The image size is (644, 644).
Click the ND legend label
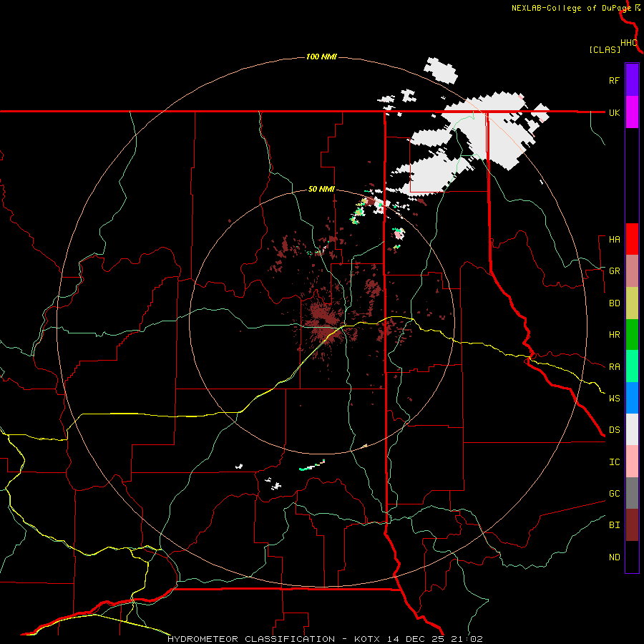pyautogui.click(x=615, y=557)
